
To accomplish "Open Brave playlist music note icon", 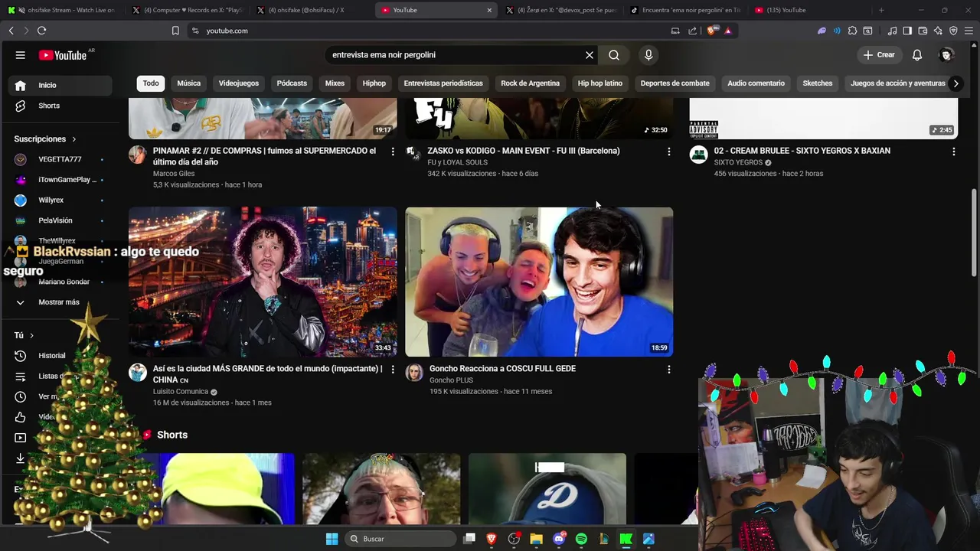I will (x=892, y=31).
